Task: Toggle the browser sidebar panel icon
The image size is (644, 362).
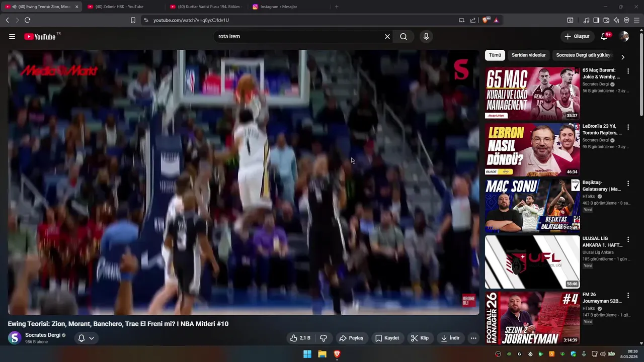Action: click(x=596, y=20)
